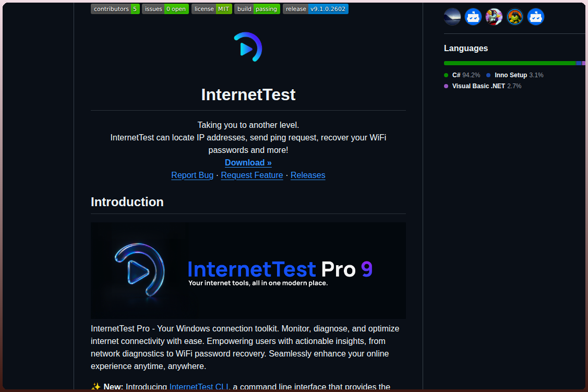Screen dimensions: 588x392
Task: Click the release v9.1.0.2602 badge
Action: 315,9
